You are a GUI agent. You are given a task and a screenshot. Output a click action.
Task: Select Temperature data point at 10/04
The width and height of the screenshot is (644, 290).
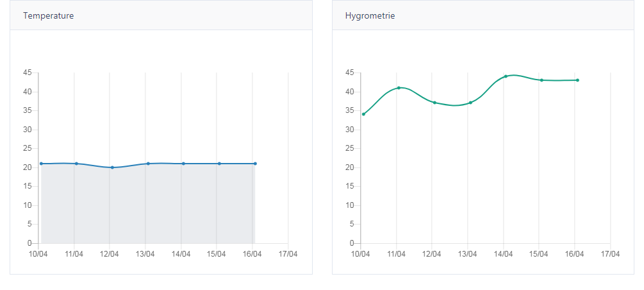coord(41,164)
